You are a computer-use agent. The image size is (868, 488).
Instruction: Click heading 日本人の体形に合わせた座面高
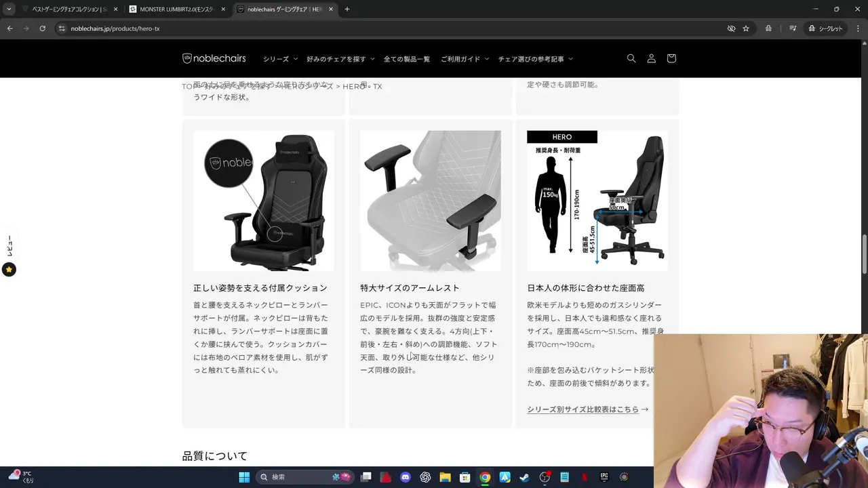coord(586,288)
